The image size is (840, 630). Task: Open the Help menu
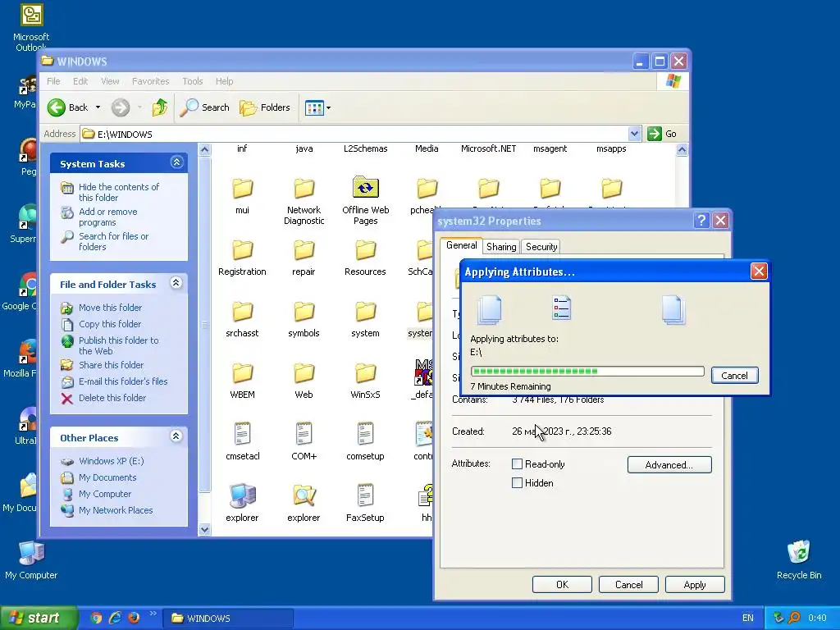(x=225, y=81)
